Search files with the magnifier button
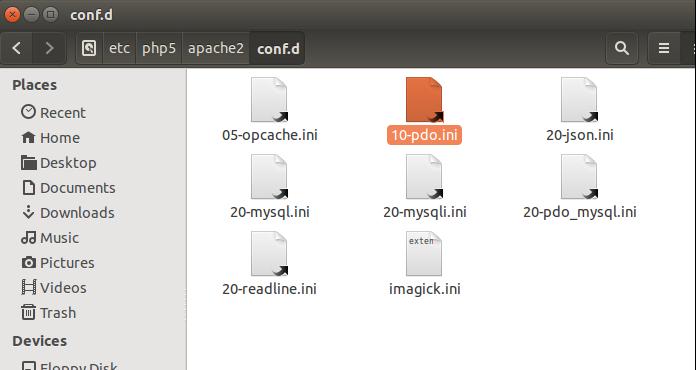696x370 pixels. [x=622, y=48]
